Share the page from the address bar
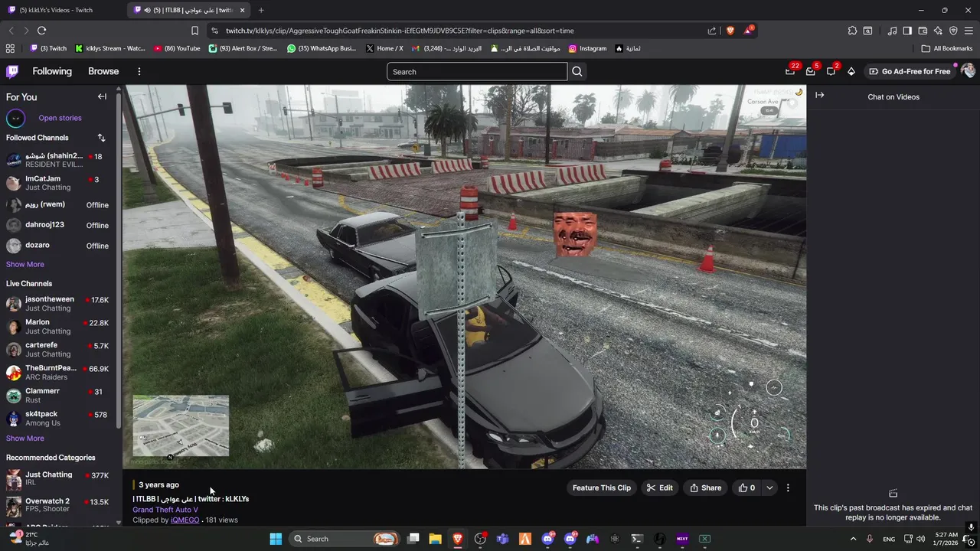 tap(712, 31)
